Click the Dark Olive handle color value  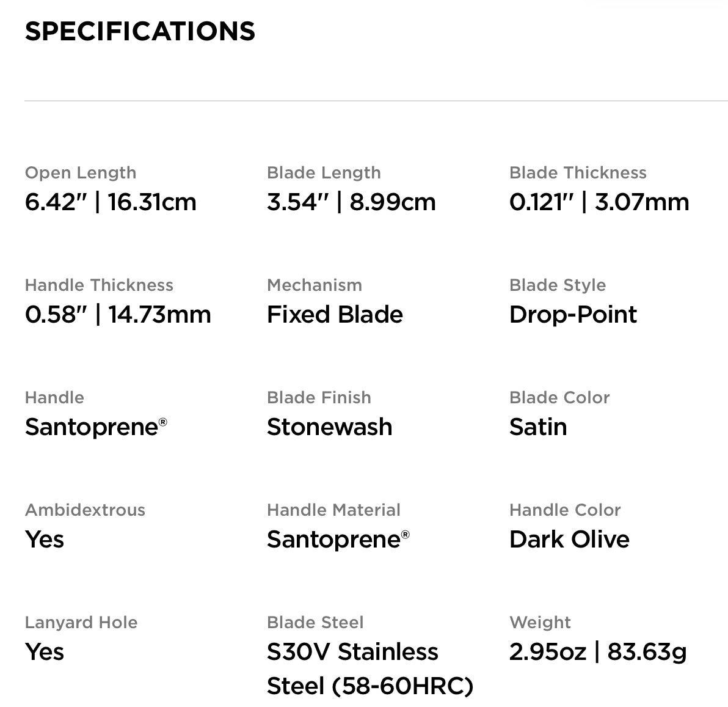point(569,540)
